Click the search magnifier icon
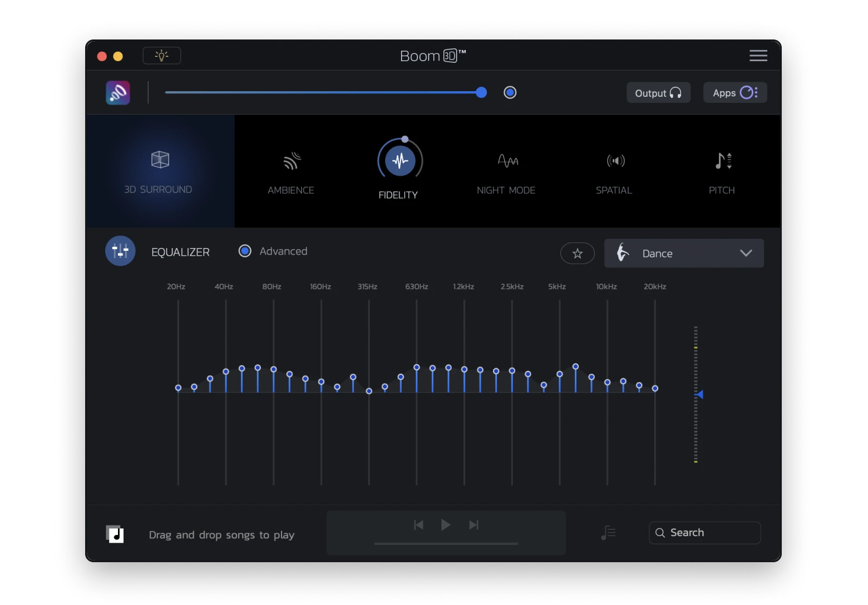 point(660,533)
